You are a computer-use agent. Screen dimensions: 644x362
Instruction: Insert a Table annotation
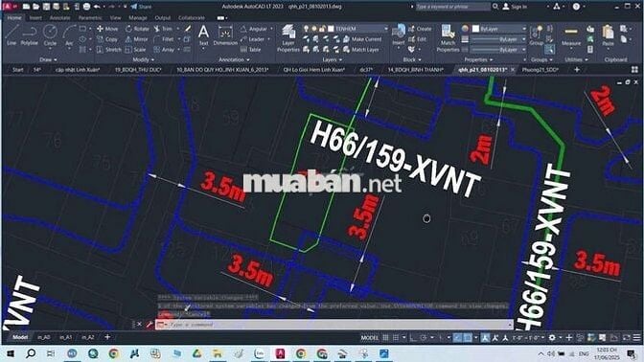coord(250,50)
